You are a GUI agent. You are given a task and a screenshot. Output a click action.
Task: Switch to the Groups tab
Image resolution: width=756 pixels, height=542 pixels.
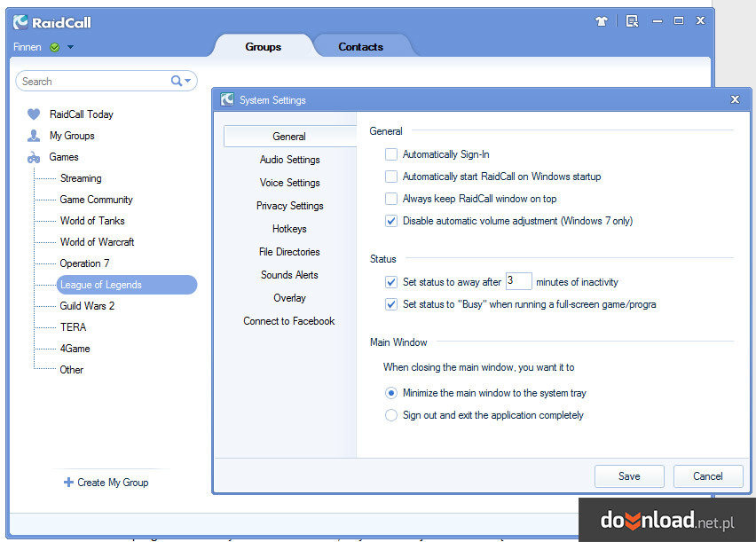pos(264,47)
